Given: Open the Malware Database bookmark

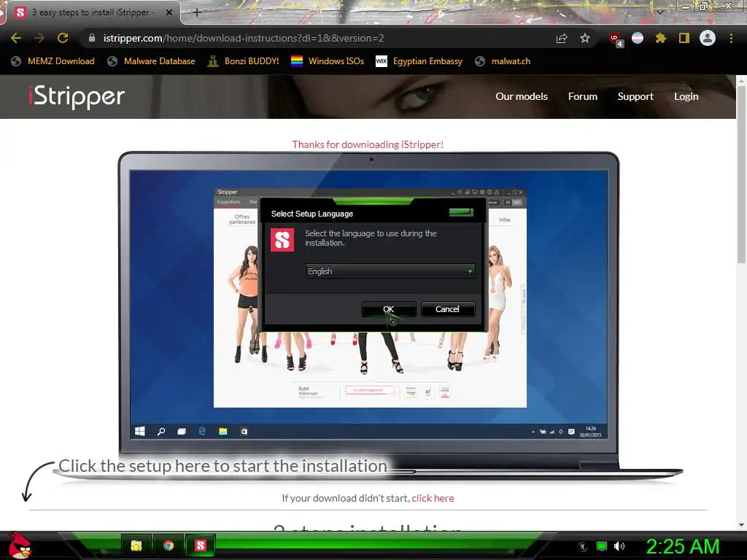Looking at the screenshot, I should point(152,61).
